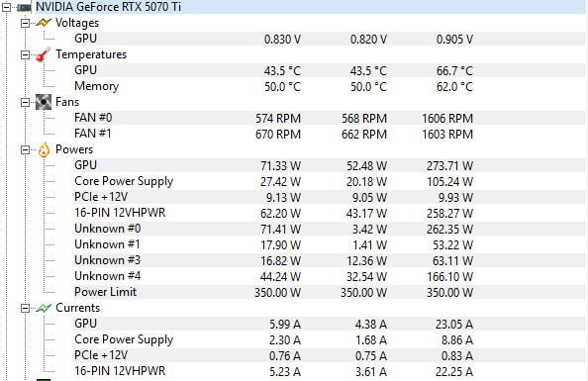Screen dimensions: 588x381
Task: Select the FAN #0 row
Action: coord(330,118)
